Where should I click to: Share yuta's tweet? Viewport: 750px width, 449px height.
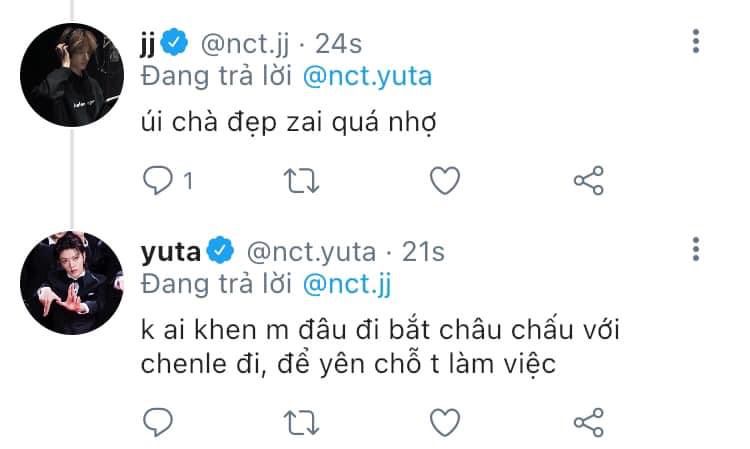pos(589,423)
